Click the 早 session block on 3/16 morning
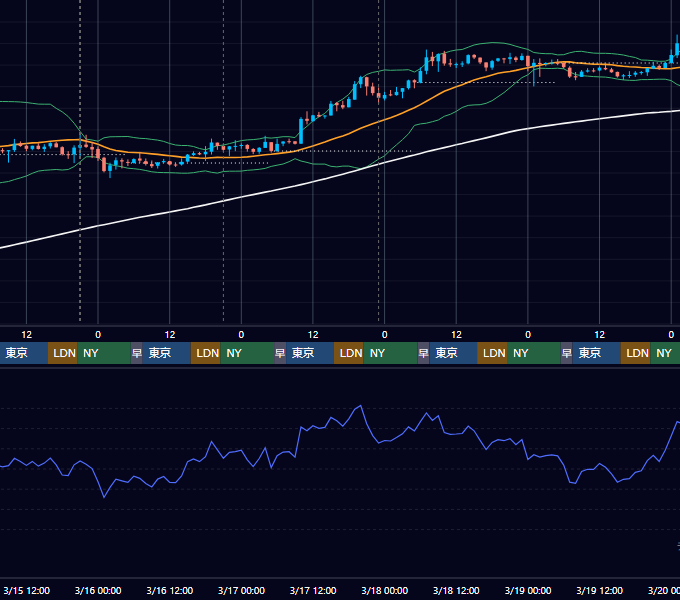This screenshot has height=600, width=680. click(137, 353)
